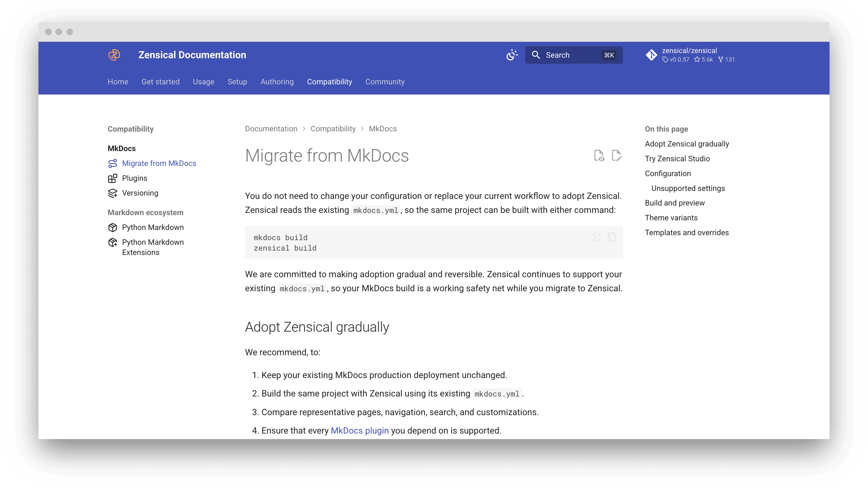
Task: Click the "zensical build" code line
Action: [x=285, y=248]
